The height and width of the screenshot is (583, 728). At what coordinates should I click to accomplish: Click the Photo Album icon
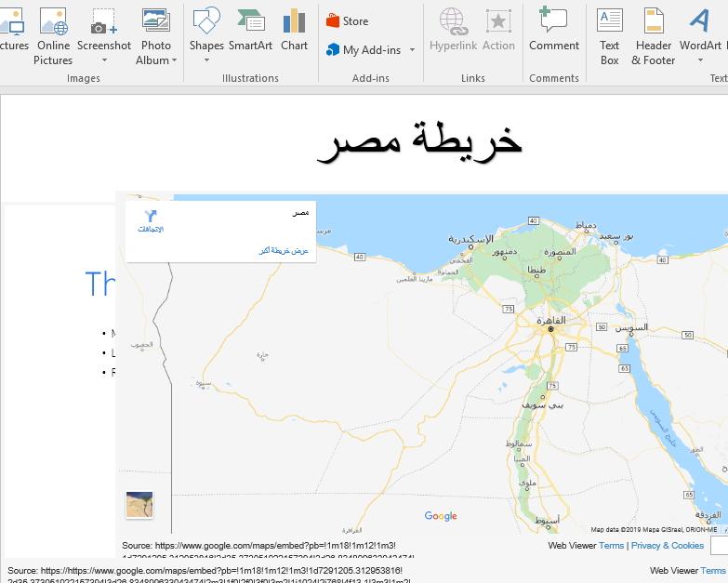[156, 20]
